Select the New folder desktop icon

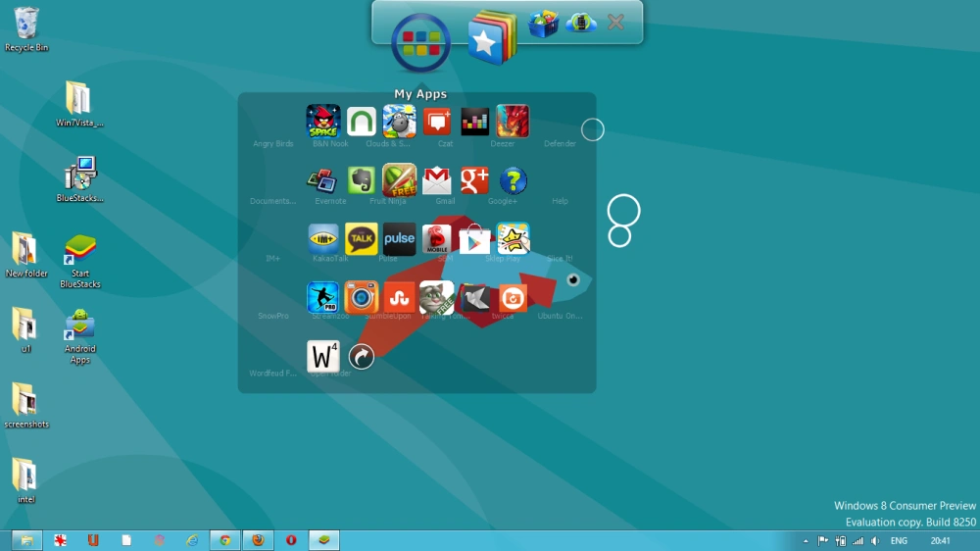tap(26, 255)
